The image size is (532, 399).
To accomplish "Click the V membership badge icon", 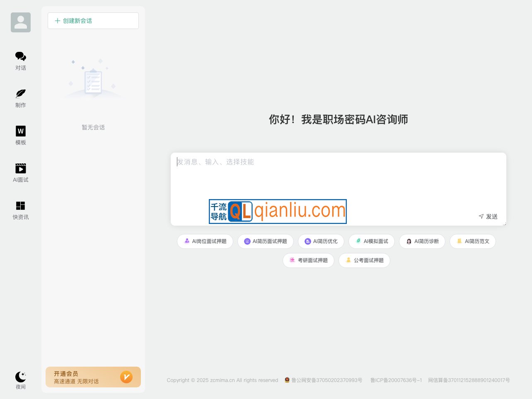I will pos(126,377).
